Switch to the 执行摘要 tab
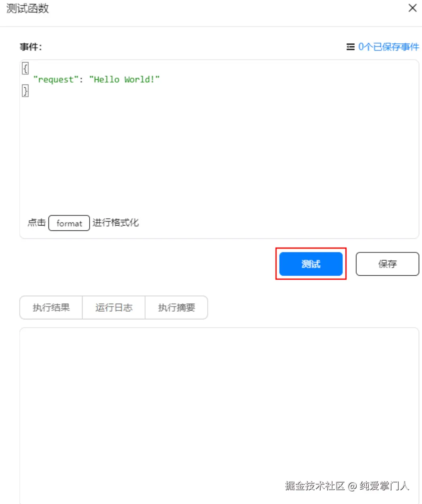 point(177,307)
